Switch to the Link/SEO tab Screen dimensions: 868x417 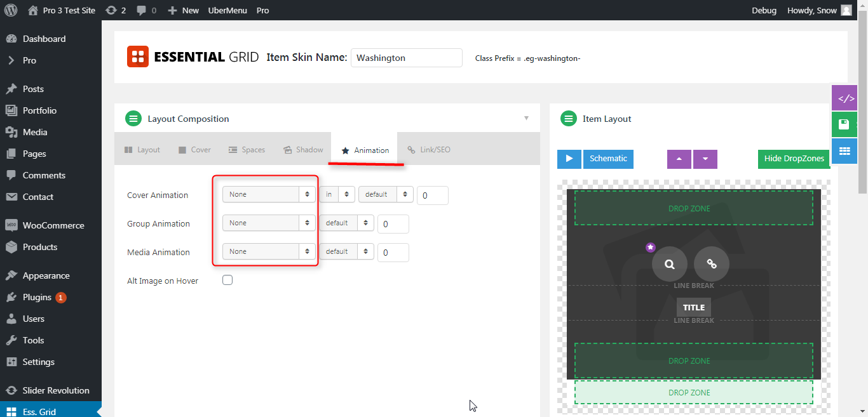pyautogui.click(x=430, y=150)
